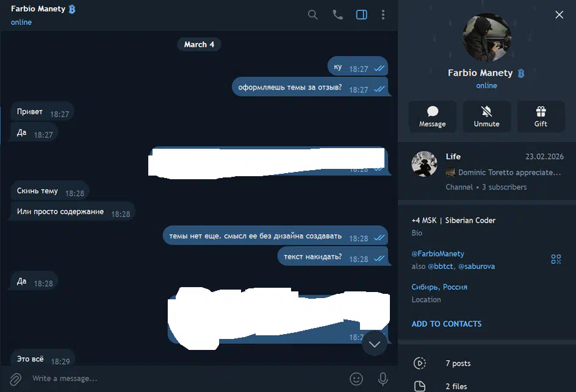Focus the Write a message input field
Image resolution: width=576 pixels, height=392 pixels.
[184, 379]
